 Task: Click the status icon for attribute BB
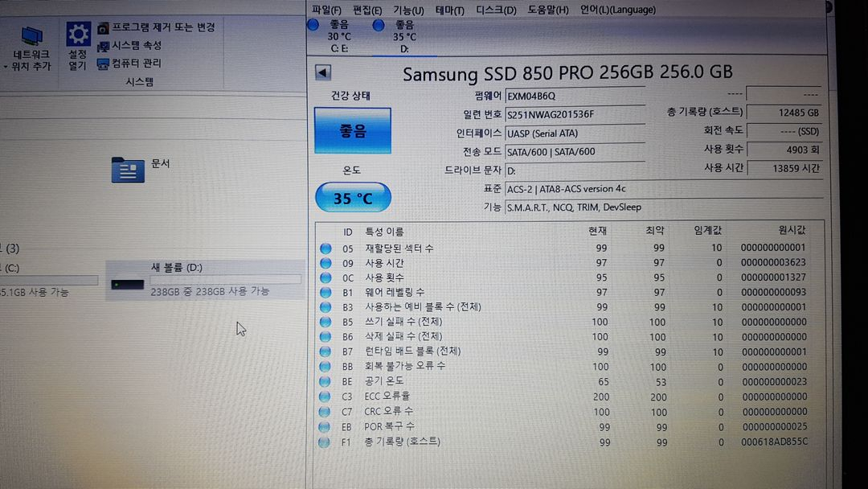[x=325, y=367]
